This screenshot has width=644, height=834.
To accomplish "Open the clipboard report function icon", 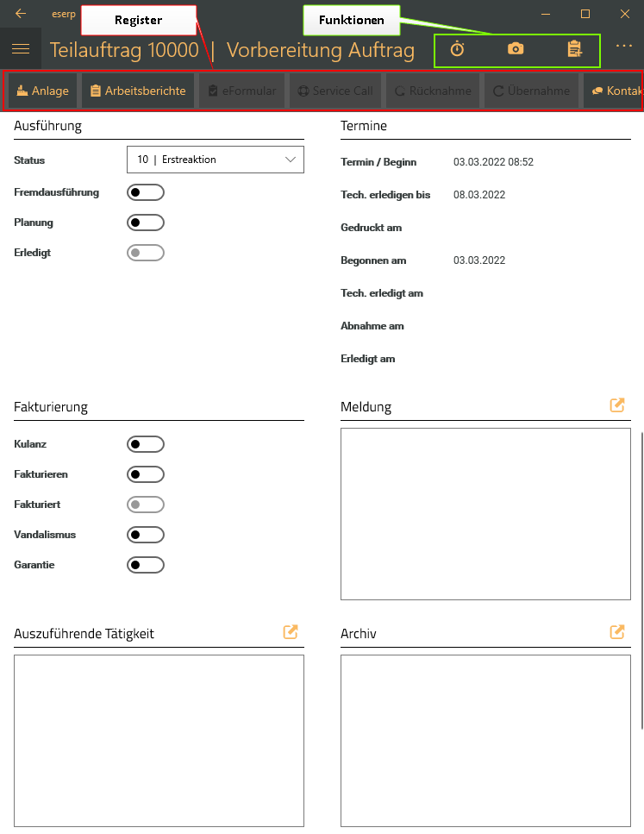I will pyautogui.click(x=574, y=49).
